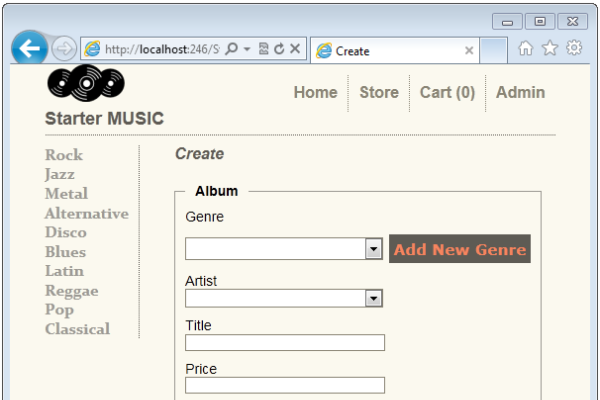Expand the Genre dropdown

pyautogui.click(x=374, y=249)
